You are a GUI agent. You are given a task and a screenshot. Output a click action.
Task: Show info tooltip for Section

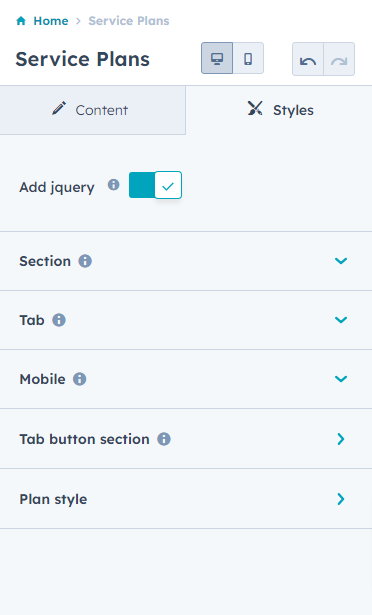pos(85,261)
